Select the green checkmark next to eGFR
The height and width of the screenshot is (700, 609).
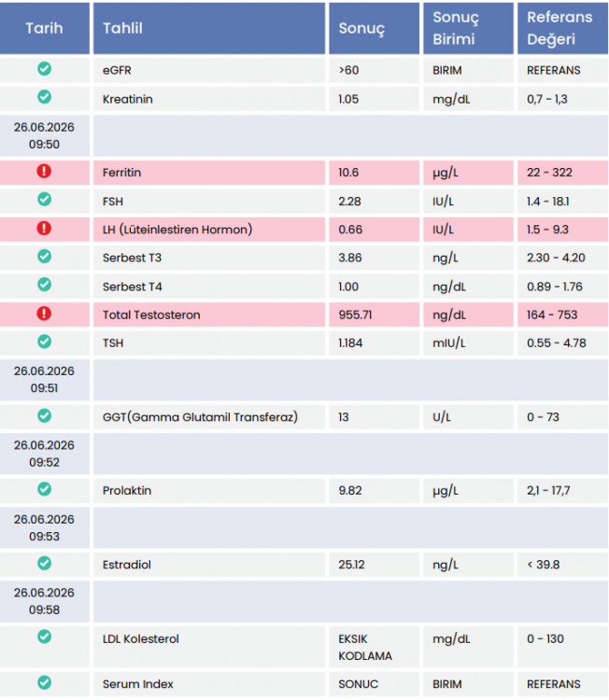[x=44, y=69]
